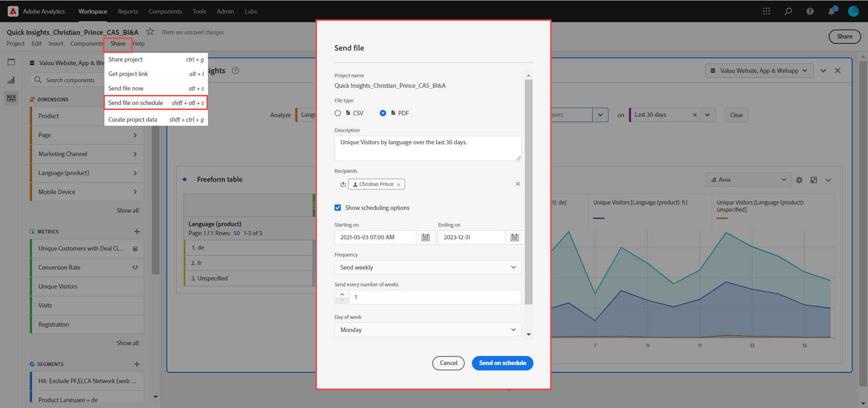Screen dimensions: 868x408
Task: Click Adobe icon beside Conversion Rate metric
Action: (135, 268)
